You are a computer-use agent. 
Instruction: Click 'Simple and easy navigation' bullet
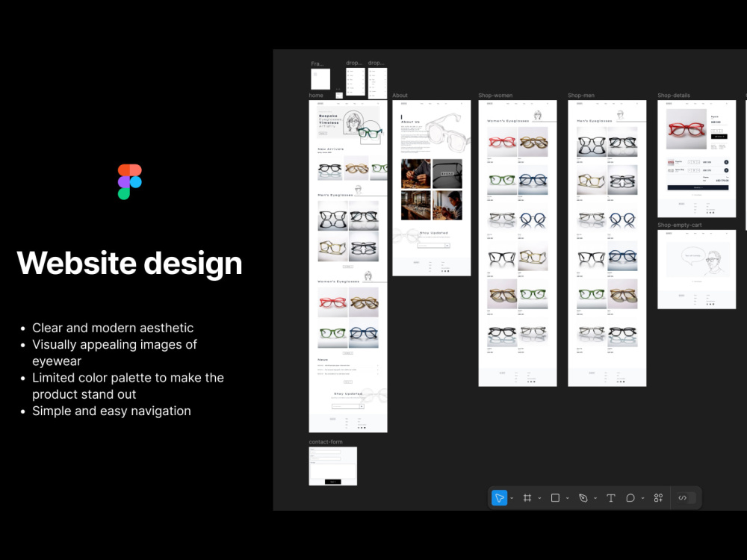click(x=111, y=411)
